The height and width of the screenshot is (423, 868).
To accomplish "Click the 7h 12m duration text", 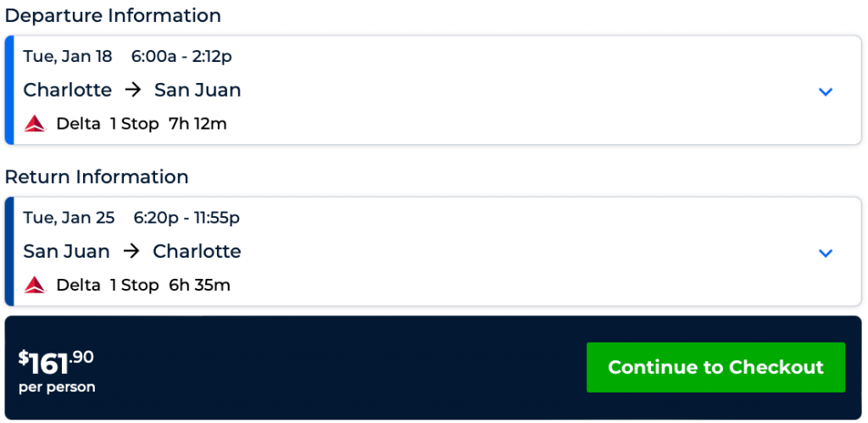I will tap(198, 124).
